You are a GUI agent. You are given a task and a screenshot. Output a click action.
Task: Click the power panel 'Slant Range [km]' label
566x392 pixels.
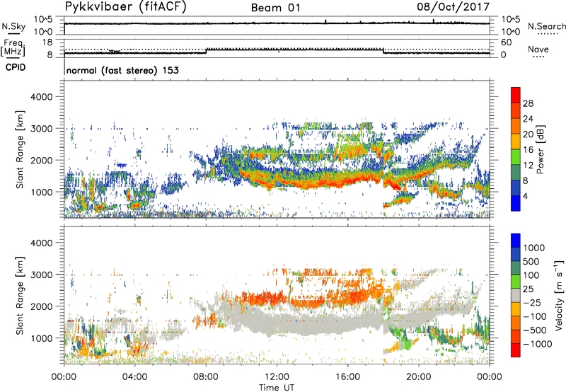[x=20, y=149]
